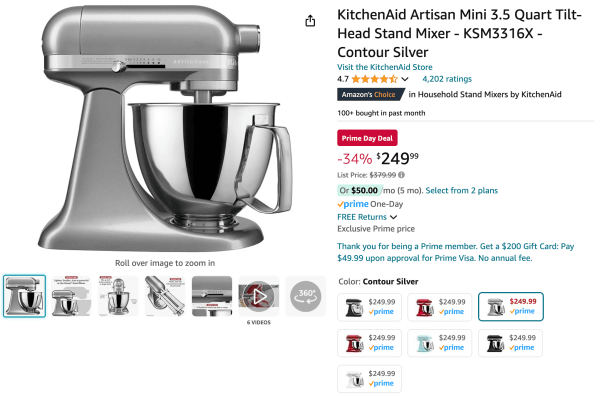The image size is (600, 396).
Task: Visit the KitchenAid Store link
Action: [385, 67]
